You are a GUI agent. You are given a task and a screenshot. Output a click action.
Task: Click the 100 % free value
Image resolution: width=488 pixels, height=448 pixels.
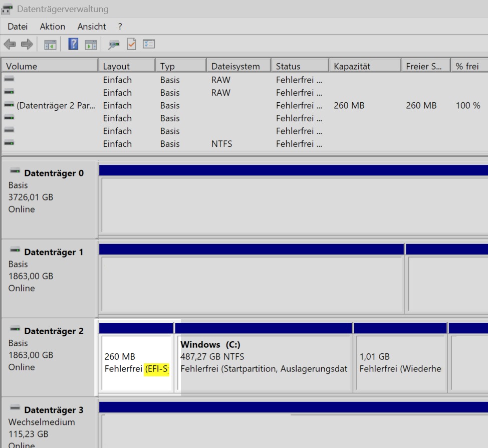[x=468, y=106]
